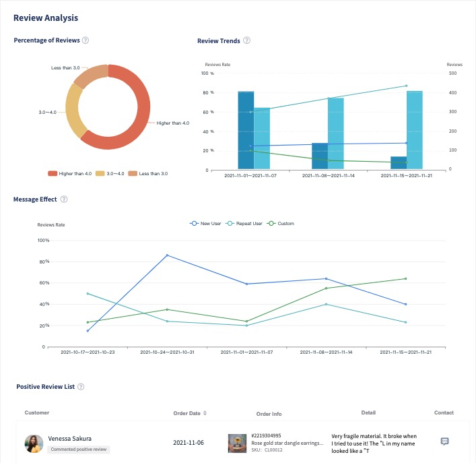
Task: Click help icon next to Review Trends
Action: (247, 40)
